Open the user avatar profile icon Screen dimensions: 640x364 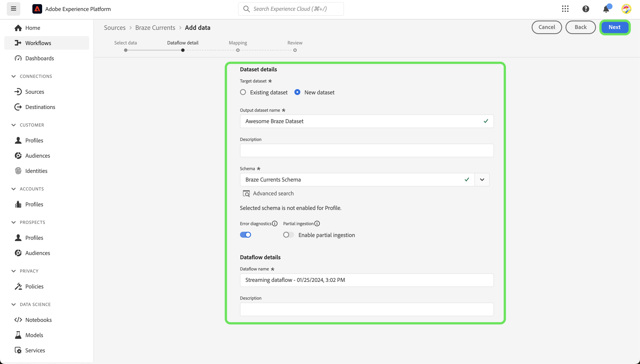(626, 9)
